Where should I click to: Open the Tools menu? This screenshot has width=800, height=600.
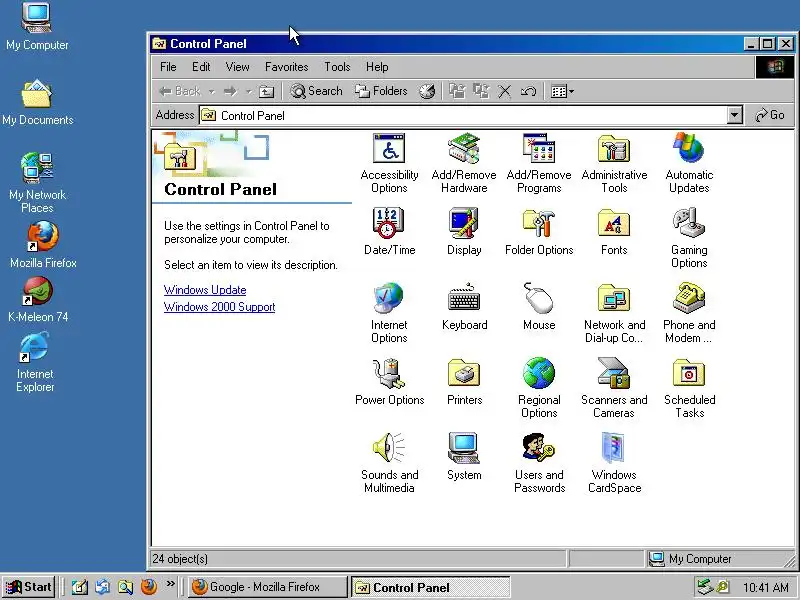[x=337, y=67]
